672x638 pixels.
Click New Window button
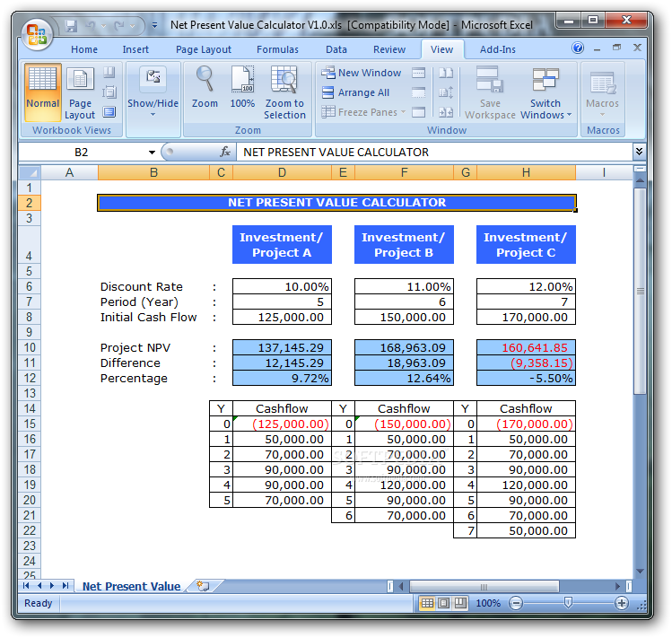click(x=362, y=73)
